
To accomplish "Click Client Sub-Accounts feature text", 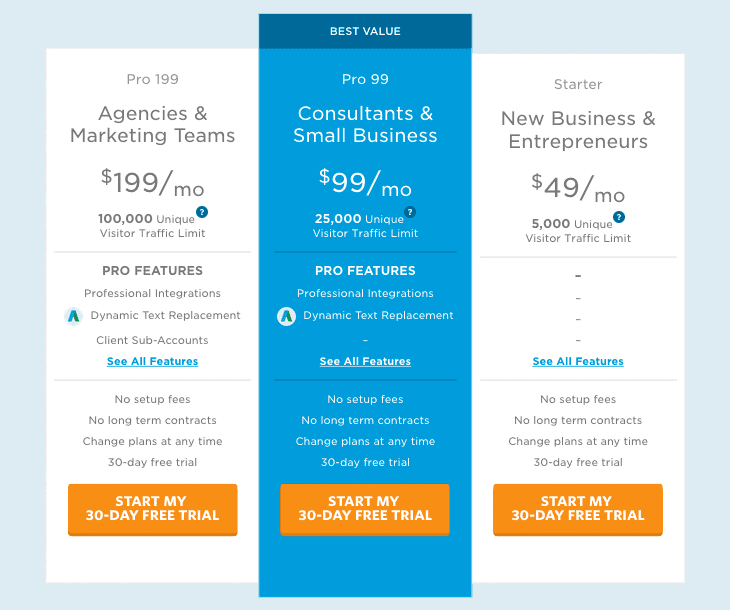I will [x=152, y=340].
